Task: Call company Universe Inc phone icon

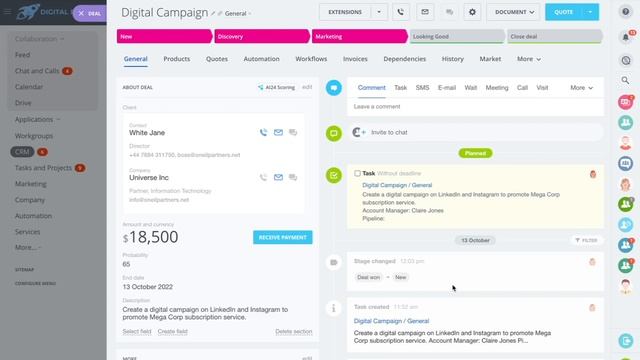Action: (x=263, y=177)
